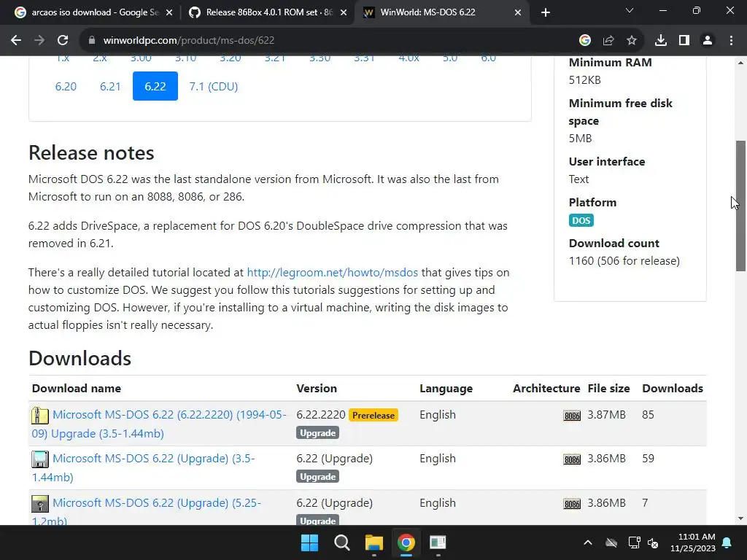Close the WinWorld MS-DOS tab
The image size is (747, 560).
coord(518,12)
